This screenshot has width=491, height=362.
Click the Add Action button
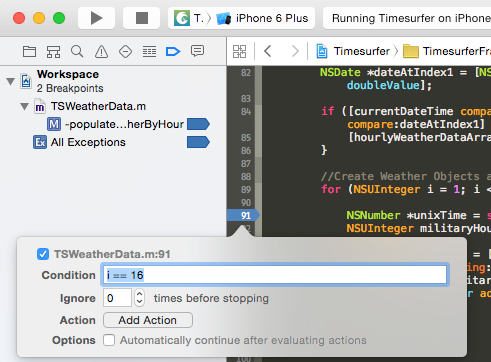pyautogui.click(x=148, y=320)
